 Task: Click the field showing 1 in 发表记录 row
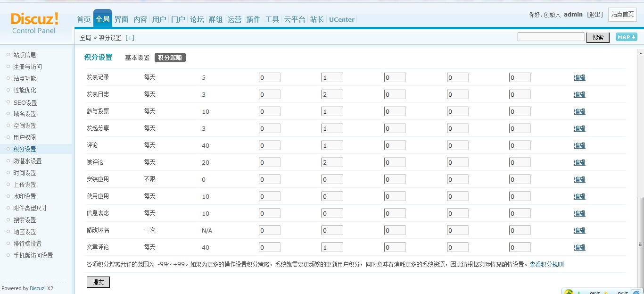coord(332,77)
